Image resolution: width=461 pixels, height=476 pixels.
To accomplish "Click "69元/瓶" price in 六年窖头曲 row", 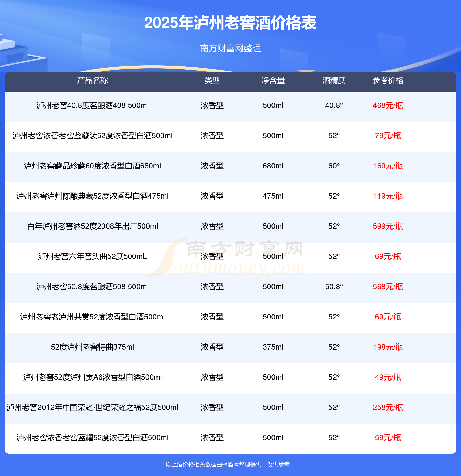I will (388, 256).
